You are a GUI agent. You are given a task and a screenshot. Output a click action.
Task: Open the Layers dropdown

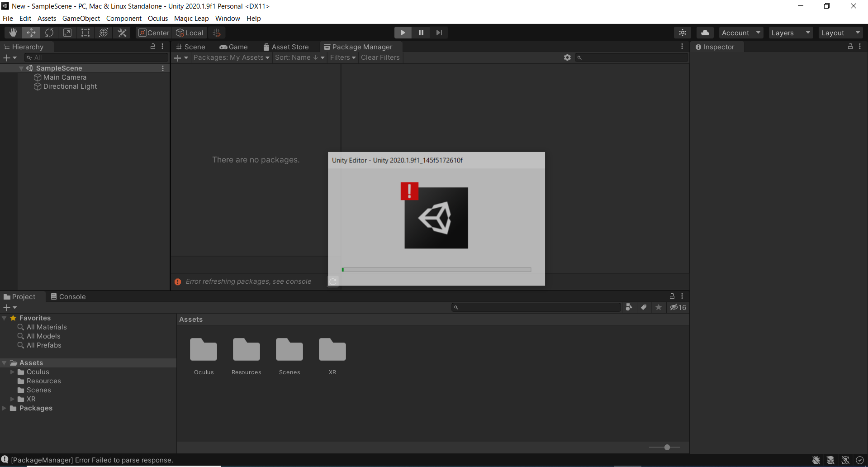(x=791, y=33)
